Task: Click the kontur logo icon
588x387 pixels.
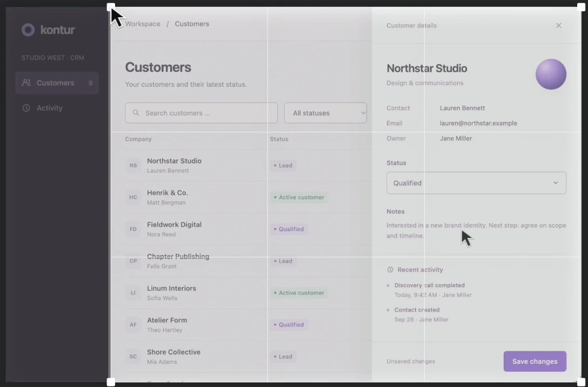Action: click(x=28, y=30)
